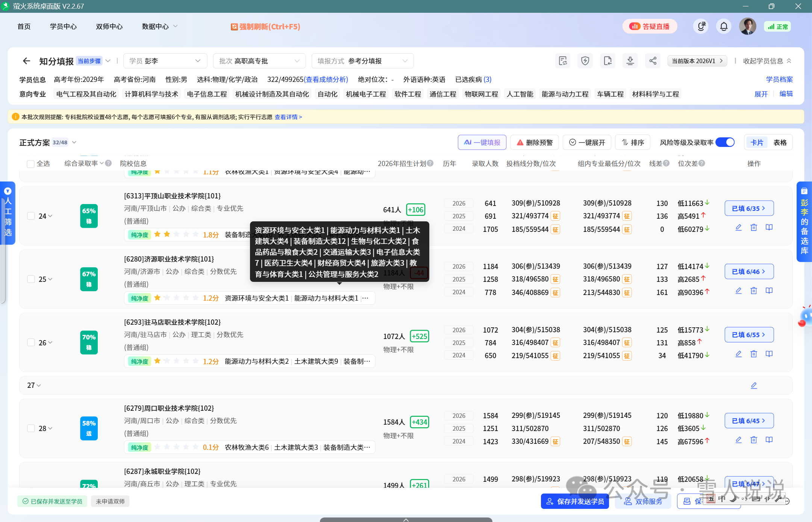The image size is (812, 522).
Task: Expand the row number 24 chevron
Action: coord(50,216)
